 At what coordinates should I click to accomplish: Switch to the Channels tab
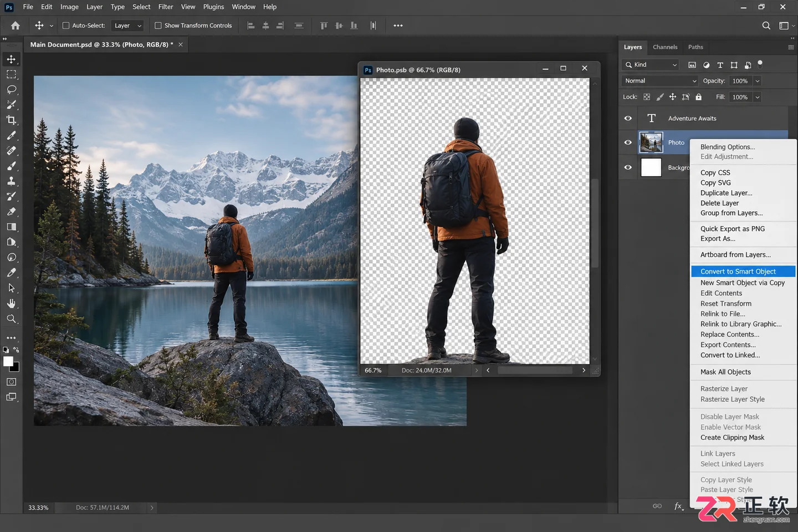(665, 47)
